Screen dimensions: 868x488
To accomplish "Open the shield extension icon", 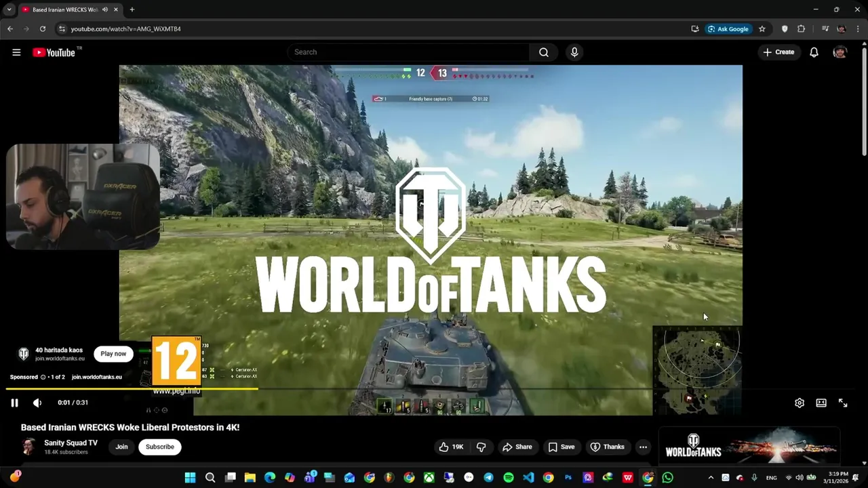I will 785,29.
